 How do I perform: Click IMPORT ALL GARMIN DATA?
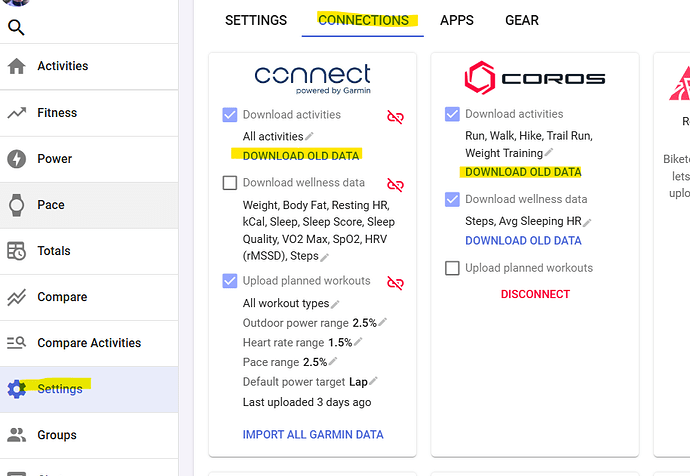[x=313, y=435]
